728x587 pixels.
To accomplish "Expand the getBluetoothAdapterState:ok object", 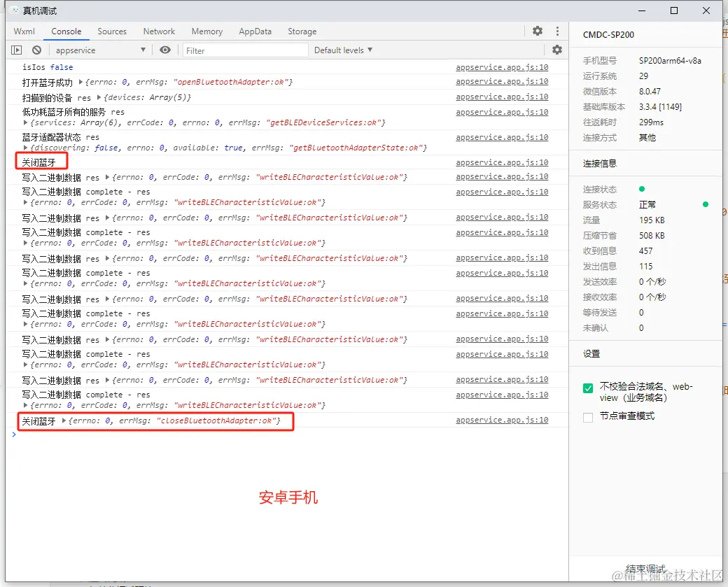I will (25, 148).
